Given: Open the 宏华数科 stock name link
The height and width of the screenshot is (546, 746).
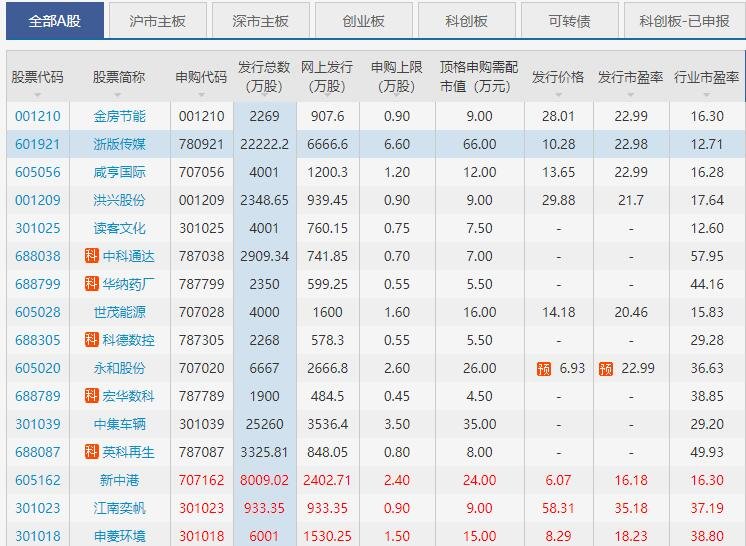Looking at the screenshot, I should [x=128, y=396].
